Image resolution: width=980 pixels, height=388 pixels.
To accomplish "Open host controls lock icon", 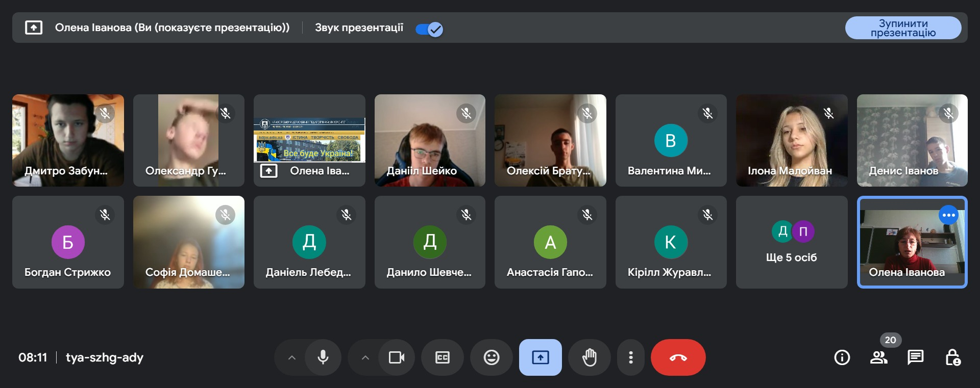I will point(952,357).
